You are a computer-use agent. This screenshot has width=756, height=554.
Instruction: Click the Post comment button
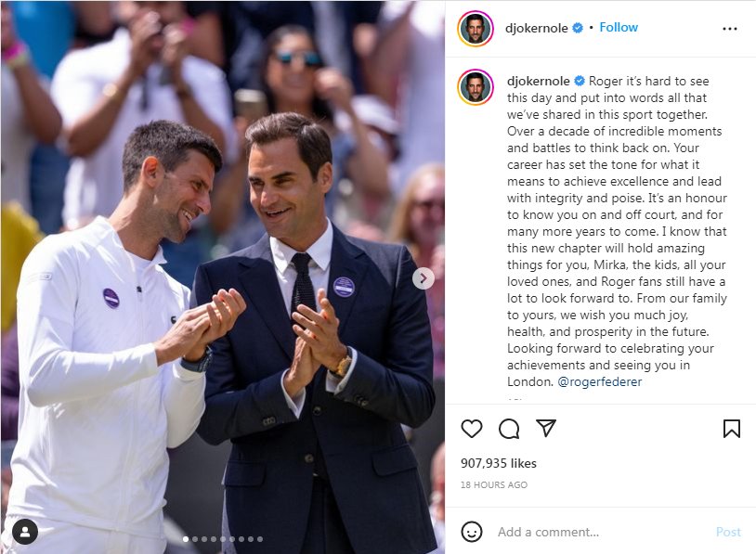pyautogui.click(x=728, y=532)
